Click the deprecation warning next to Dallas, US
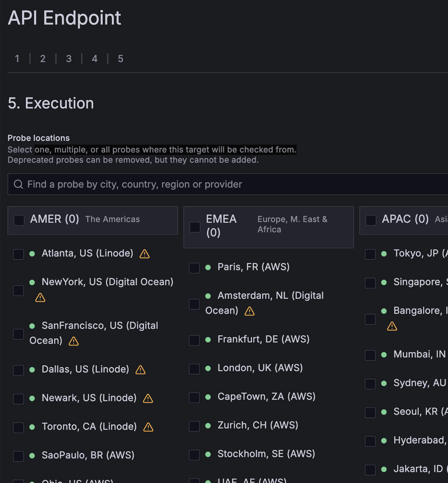 coord(140,370)
